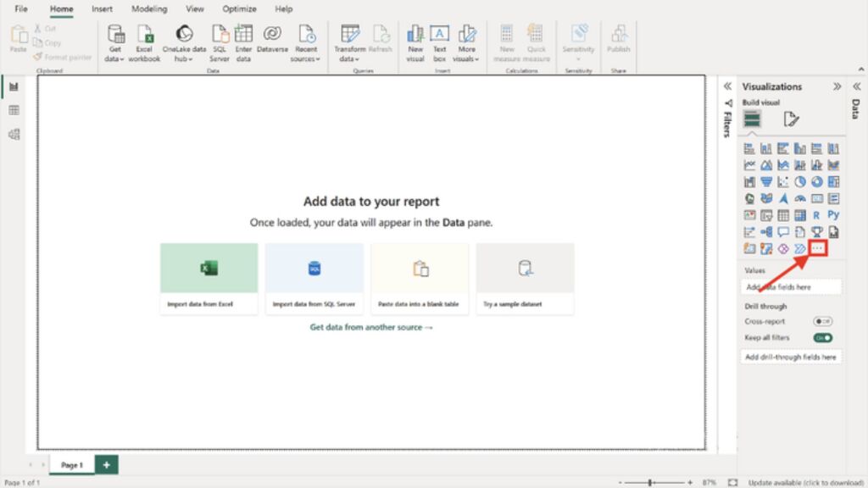This screenshot has width=868, height=488.
Task: Click the zoom slider in status bar
Action: pos(650,482)
